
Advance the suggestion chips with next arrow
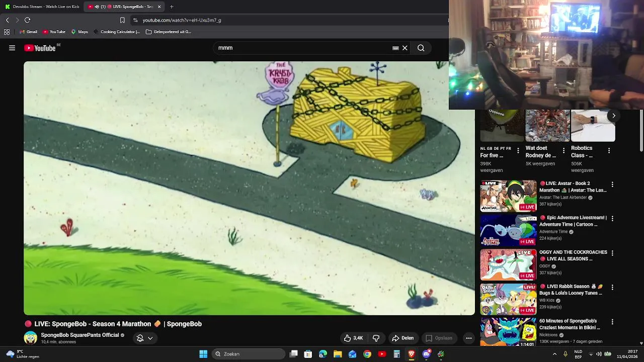(614, 116)
